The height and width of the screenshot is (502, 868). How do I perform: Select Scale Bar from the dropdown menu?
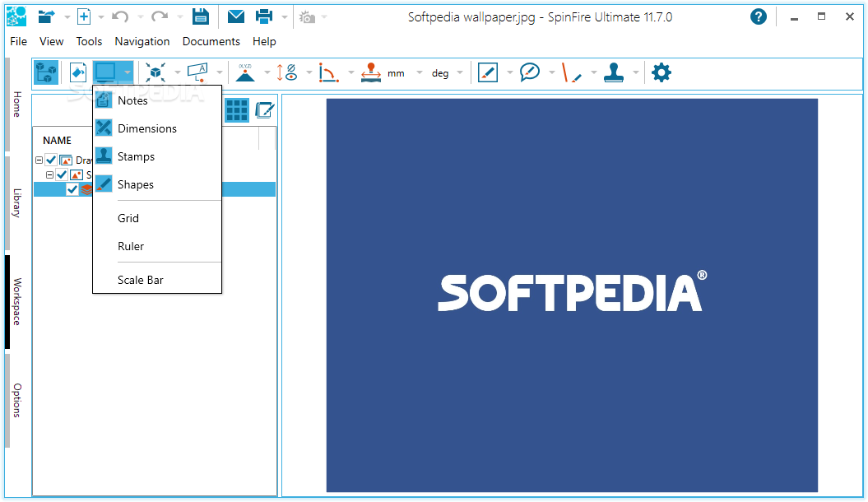click(157, 280)
